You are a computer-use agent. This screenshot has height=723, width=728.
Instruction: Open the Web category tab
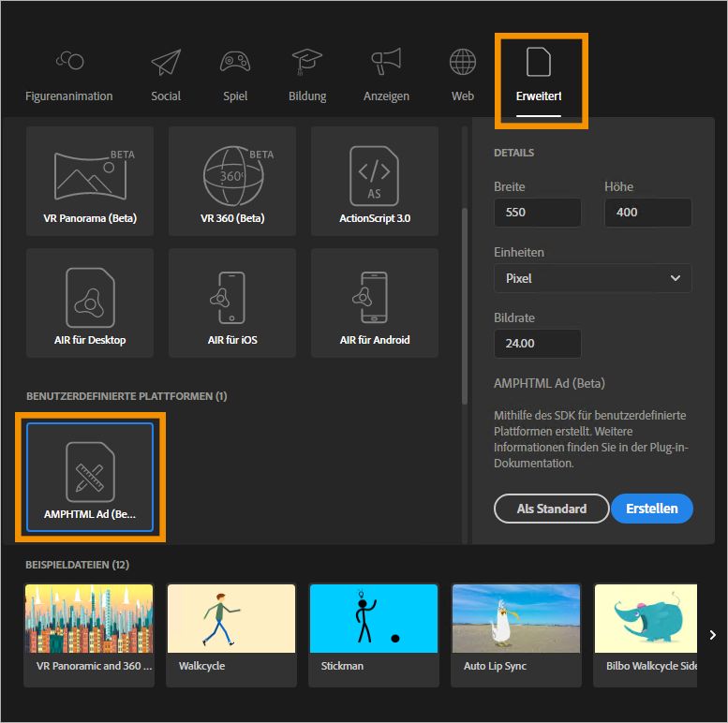coord(463,77)
